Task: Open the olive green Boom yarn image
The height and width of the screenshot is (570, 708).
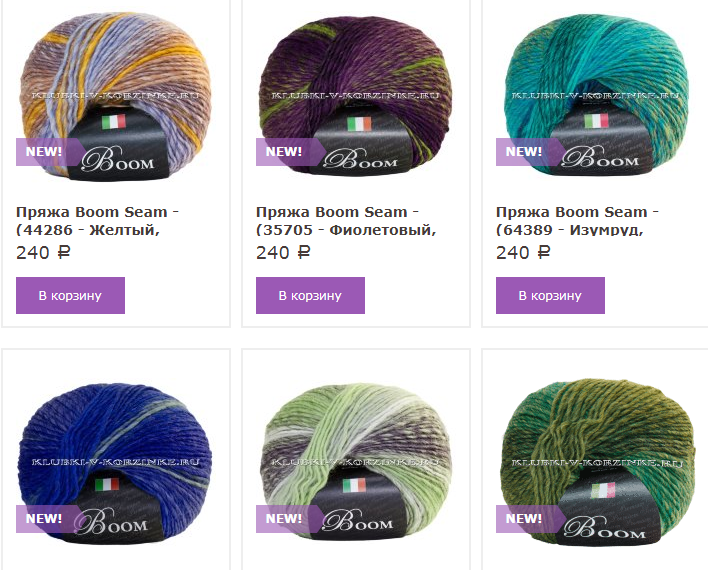Action: [596, 463]
